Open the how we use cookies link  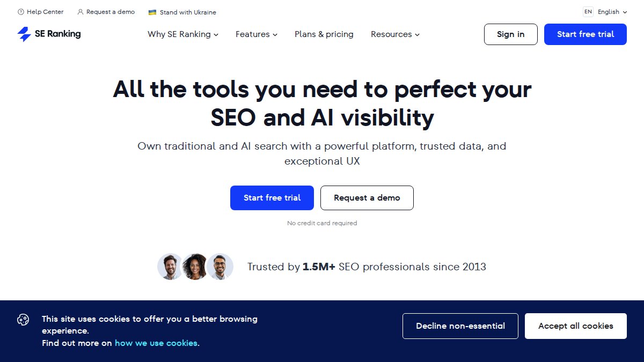point(156,343)
